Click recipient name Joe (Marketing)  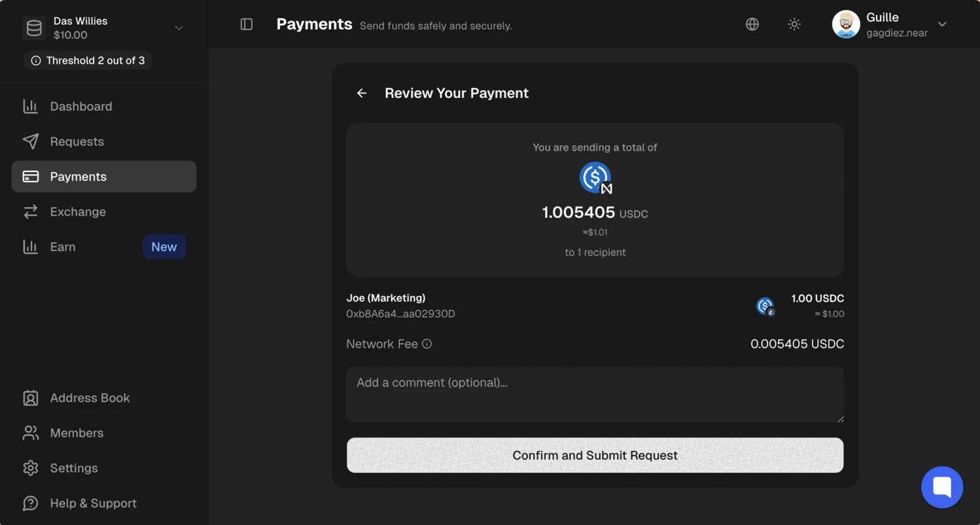pyautogui.click(x=386, y=298)
